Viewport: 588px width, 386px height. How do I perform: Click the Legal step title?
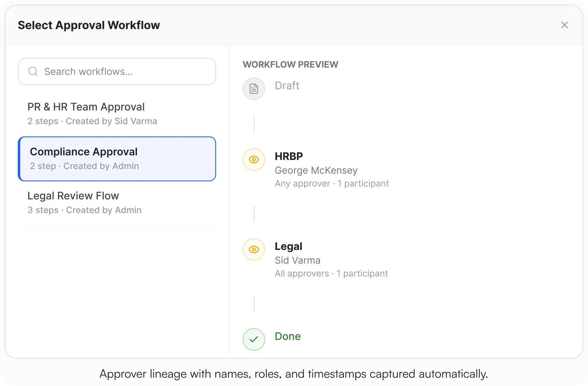pyautogui.click(x=288, y=247)
